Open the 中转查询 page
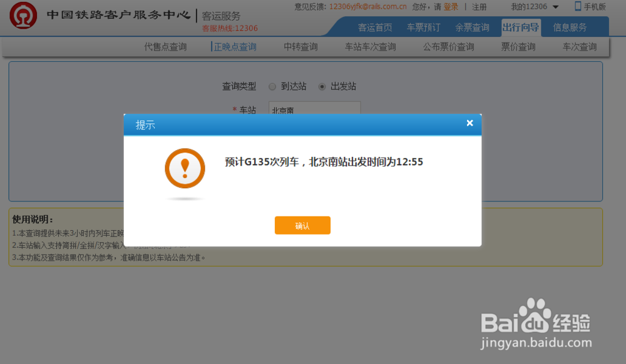Image resolution: width=626 pixels, height=364 pixels. 299,46
